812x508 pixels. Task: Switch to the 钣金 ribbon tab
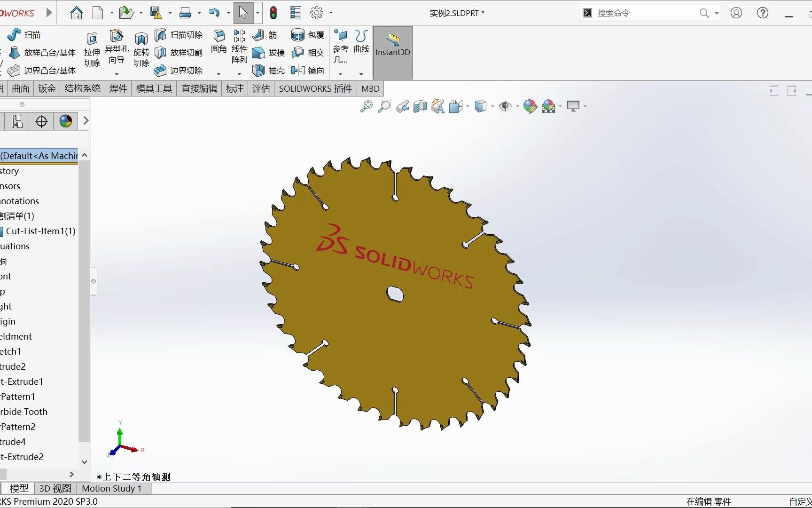[x=47, y=88]
